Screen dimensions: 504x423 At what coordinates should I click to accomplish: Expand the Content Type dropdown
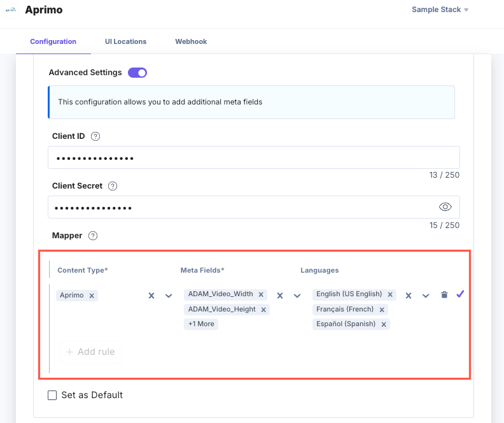pos(169,296)
